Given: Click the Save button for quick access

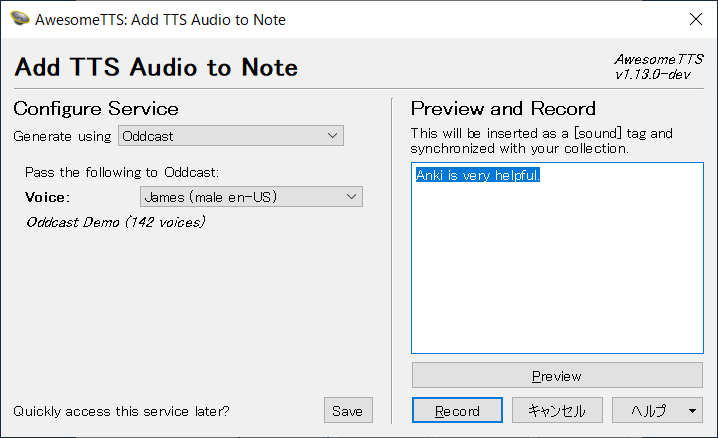Looking at the screenshot, I should 348,411.
